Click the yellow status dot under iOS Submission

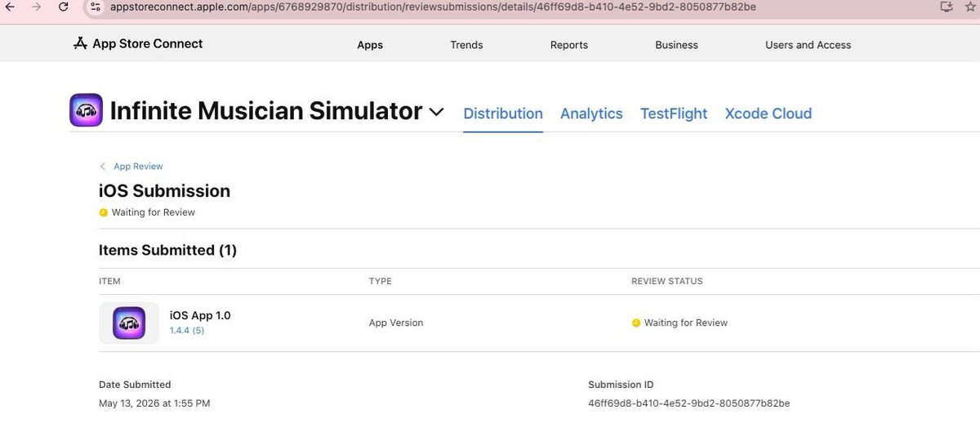[104, 213]
